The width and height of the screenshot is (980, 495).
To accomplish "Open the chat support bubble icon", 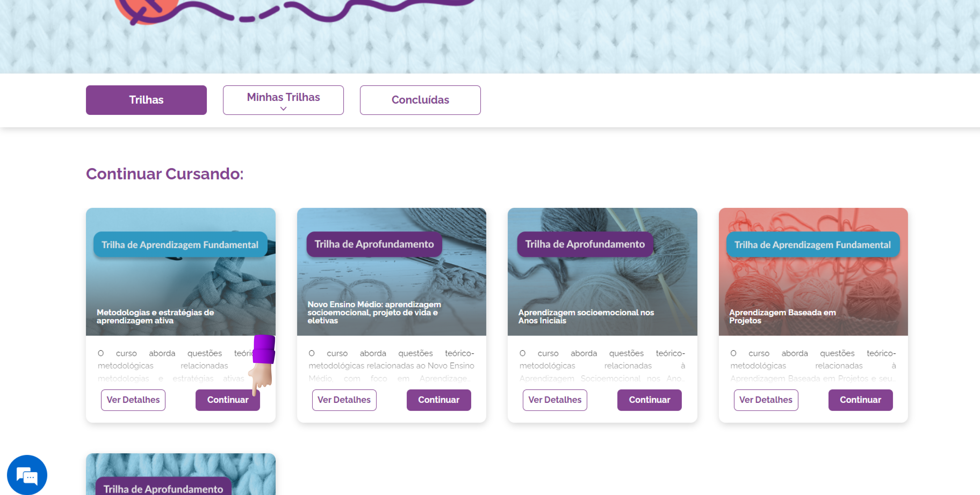I will (27, 475).
